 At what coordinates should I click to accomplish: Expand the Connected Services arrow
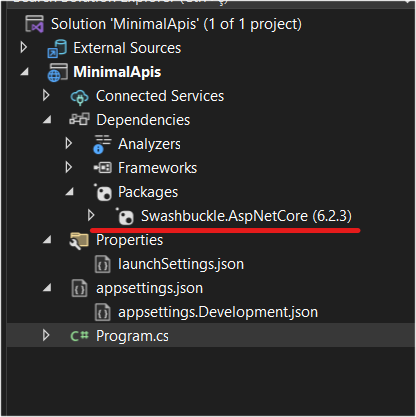pos(46,96)
